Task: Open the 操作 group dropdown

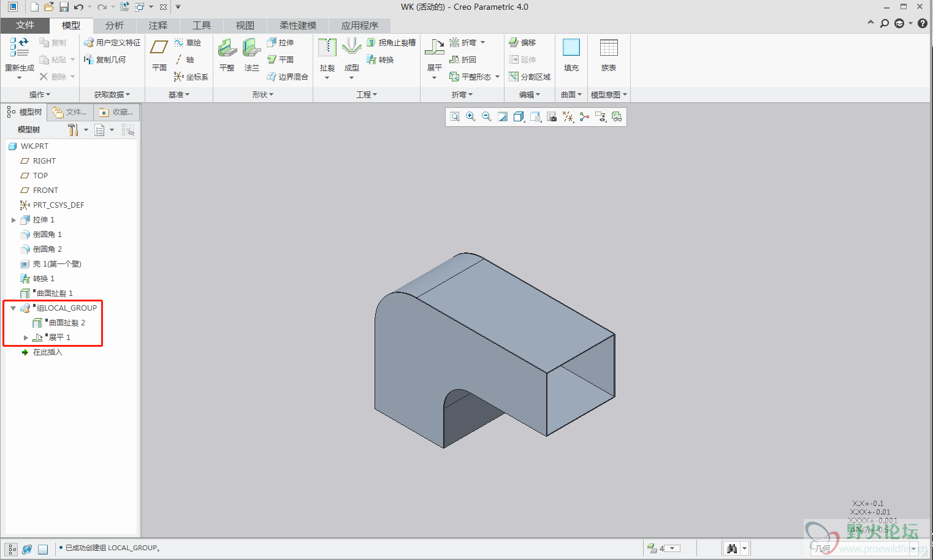Action: point(40,94)
